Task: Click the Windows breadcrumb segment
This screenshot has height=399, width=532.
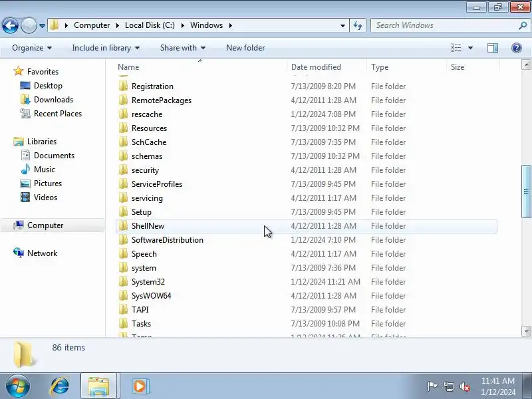Action: 206,25
